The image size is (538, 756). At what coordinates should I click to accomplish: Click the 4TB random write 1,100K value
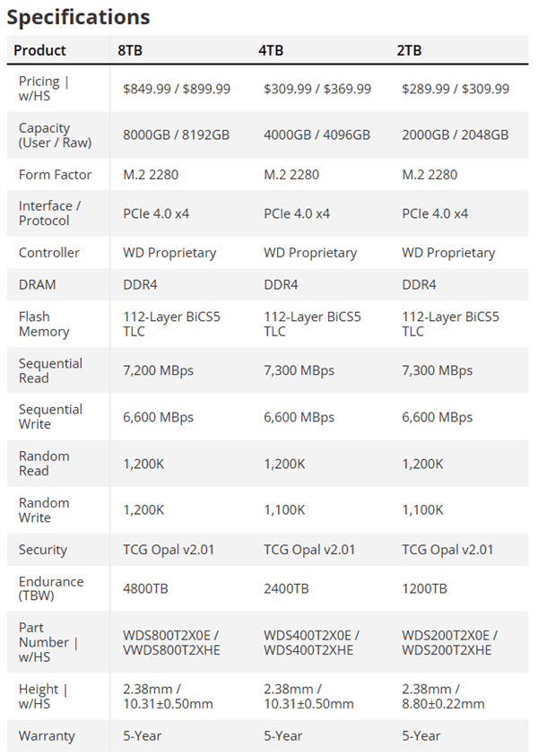(x=284, y=509)
